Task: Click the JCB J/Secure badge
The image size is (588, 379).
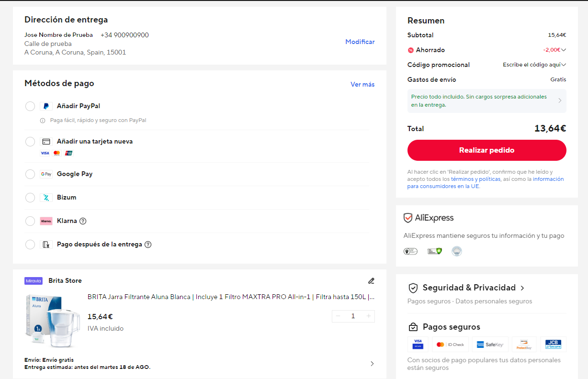Action: coord(553,345)
